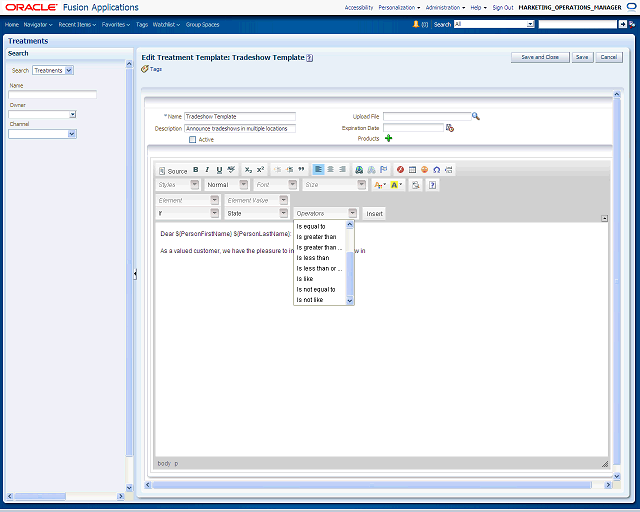The width and height of the screenshot is (640, 512).
Task: Open the Normal format dropdown
Action: (227, 185)
